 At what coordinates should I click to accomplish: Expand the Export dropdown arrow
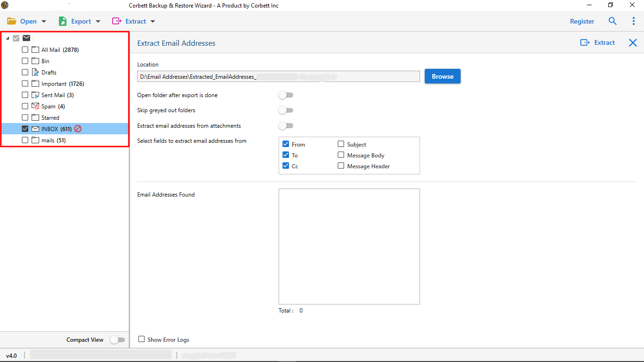pos(98,21)
